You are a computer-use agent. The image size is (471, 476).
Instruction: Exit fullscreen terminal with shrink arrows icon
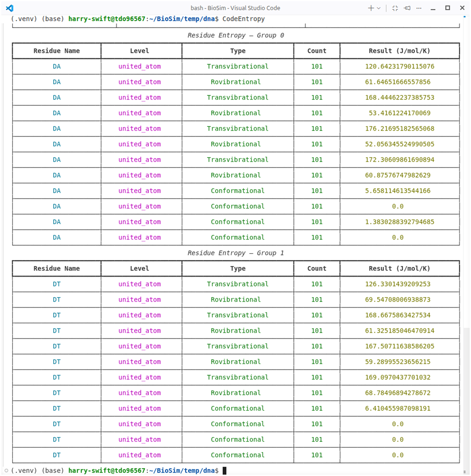click(x=395, y=8)
